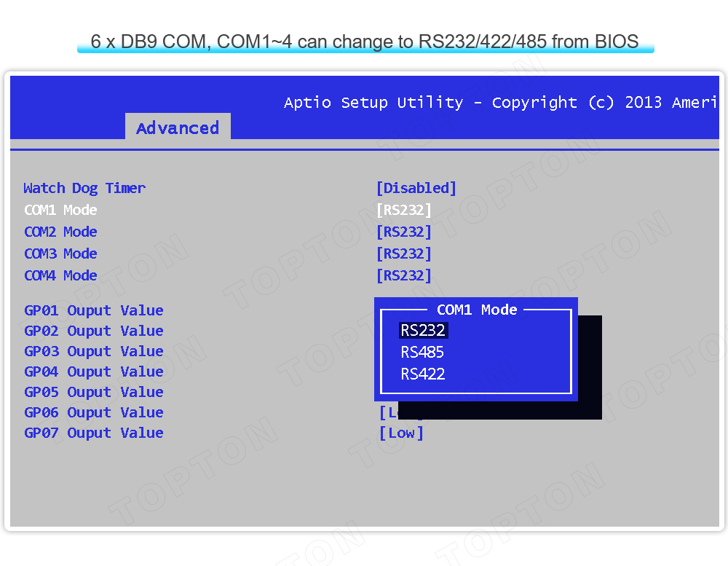Open COM2 Mode [RS232] value

(404, 232)
